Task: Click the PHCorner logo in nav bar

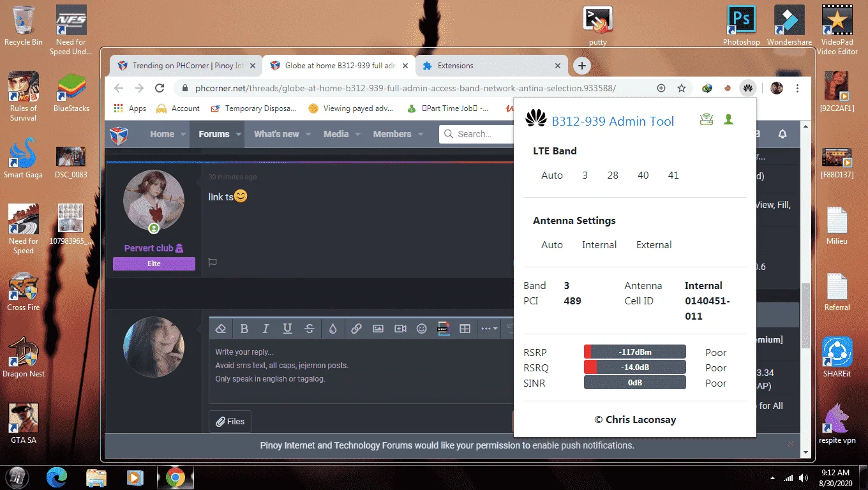Action: [119, 135]
